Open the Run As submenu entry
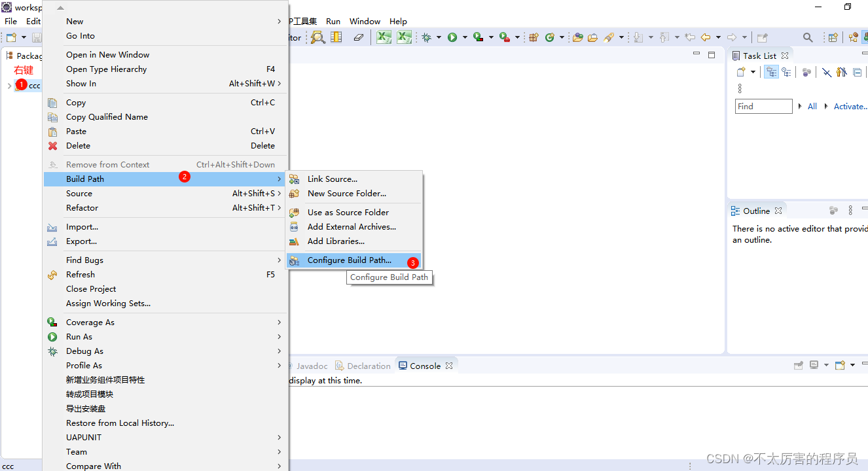Viewport: 868px width, 471px height. [164, 337]
